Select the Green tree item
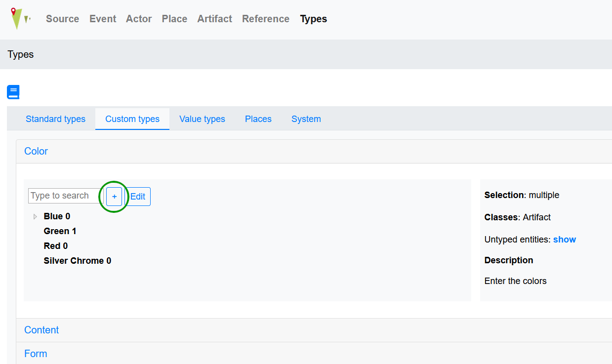Viewport: 612px width, 364px height. 60,231
